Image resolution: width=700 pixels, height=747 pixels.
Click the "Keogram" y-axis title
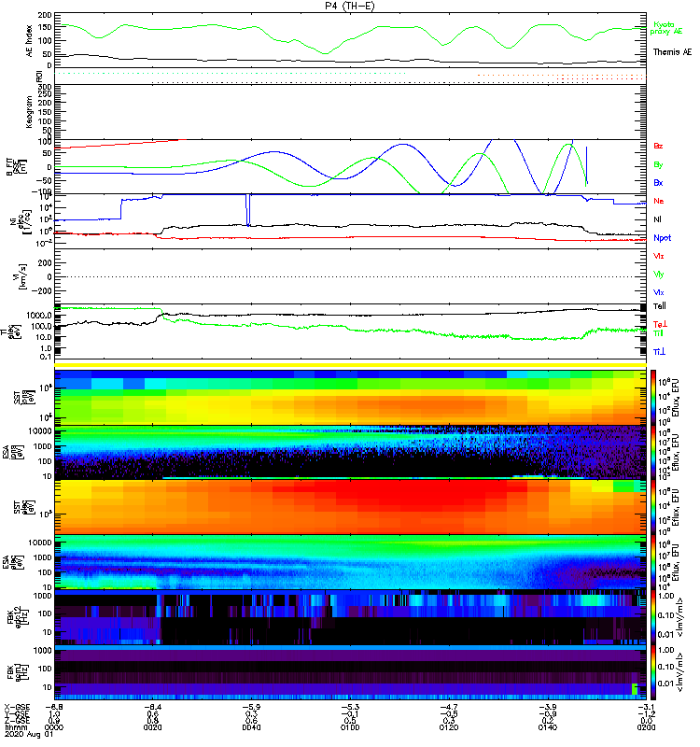(29, 111)
